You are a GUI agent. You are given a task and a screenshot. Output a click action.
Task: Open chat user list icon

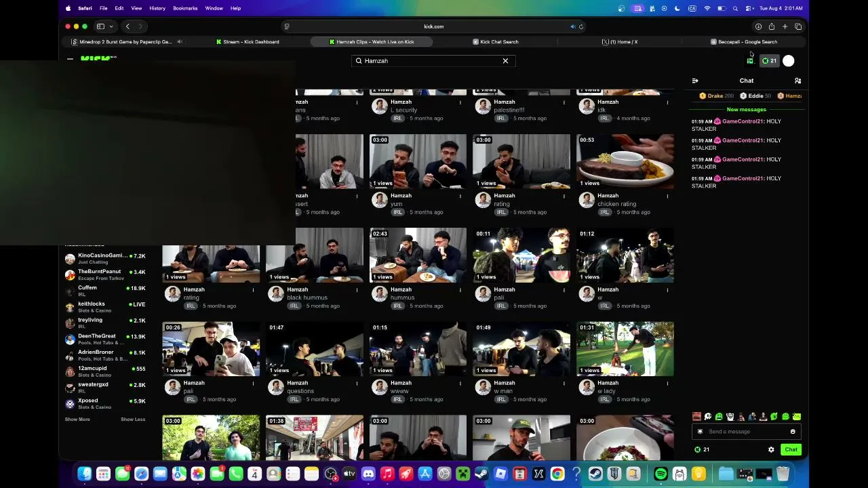797,81
